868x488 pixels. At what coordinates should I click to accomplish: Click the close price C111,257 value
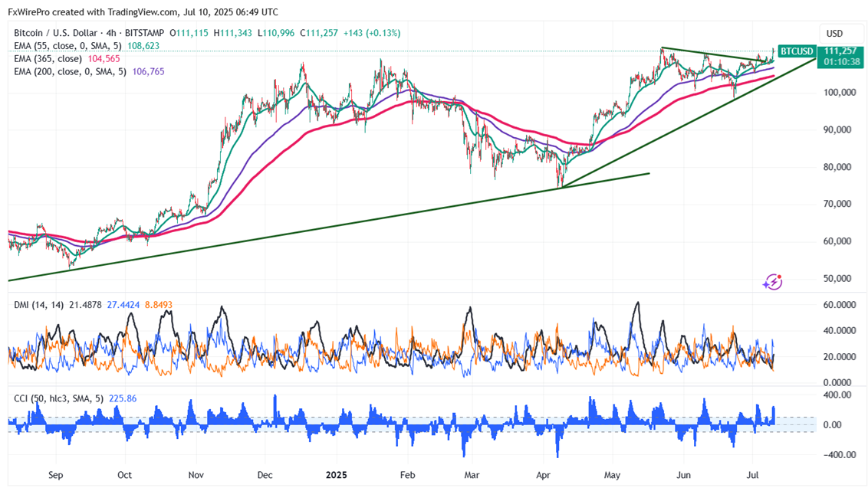coord(319,33)
